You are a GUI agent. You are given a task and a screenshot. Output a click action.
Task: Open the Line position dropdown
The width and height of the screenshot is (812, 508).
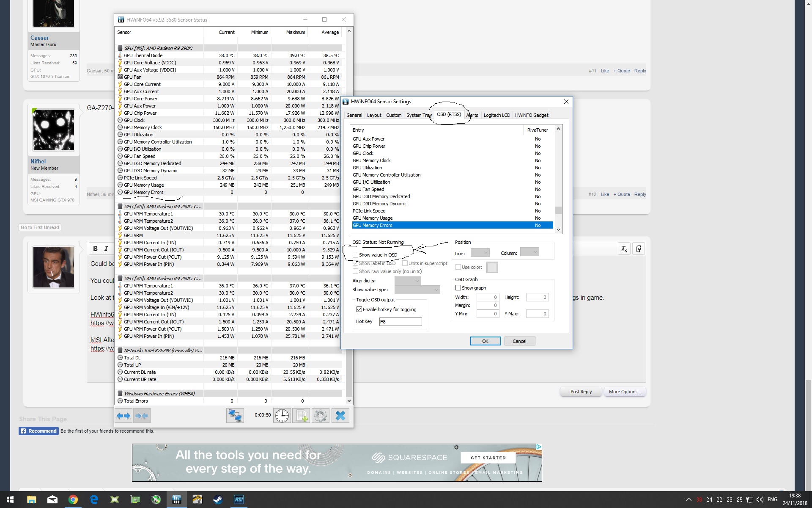[480, 253]
